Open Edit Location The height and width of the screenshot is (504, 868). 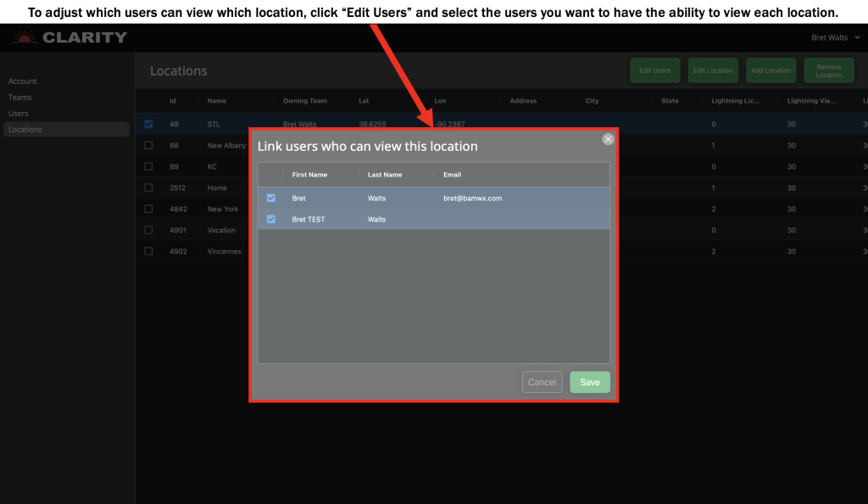712,70
